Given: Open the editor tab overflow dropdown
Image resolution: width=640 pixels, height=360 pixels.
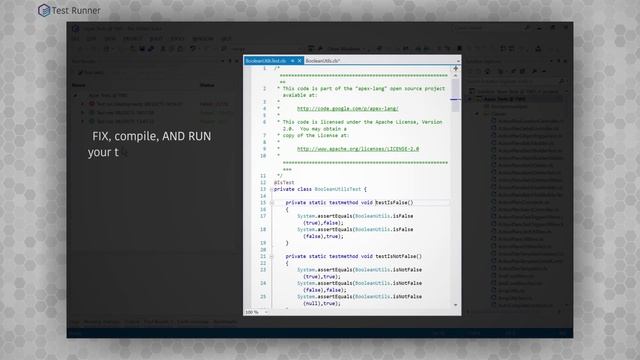Looking at the screenshot, I should (x=458, y=61).
